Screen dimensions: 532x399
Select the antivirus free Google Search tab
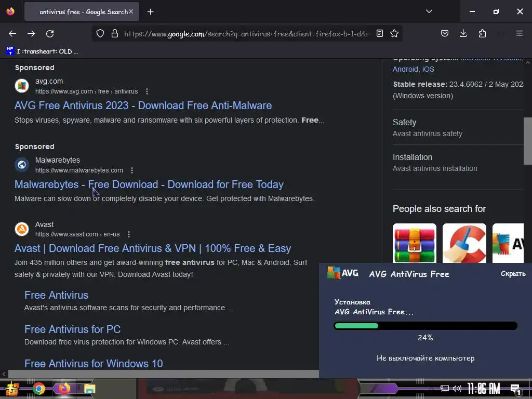coord(82,11)
